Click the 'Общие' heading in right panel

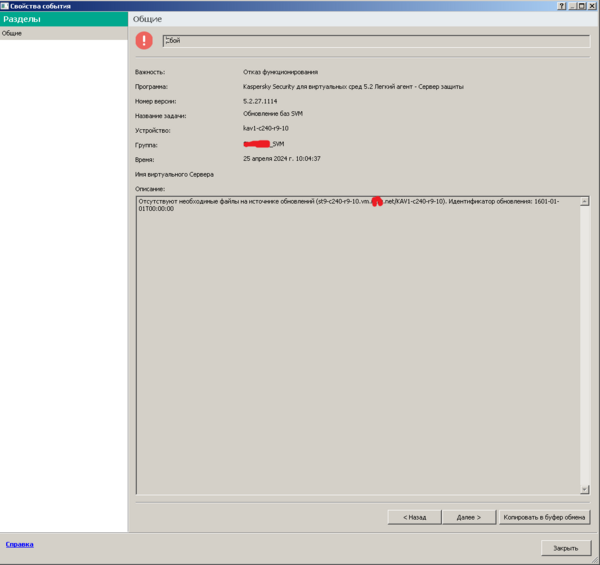147,19
